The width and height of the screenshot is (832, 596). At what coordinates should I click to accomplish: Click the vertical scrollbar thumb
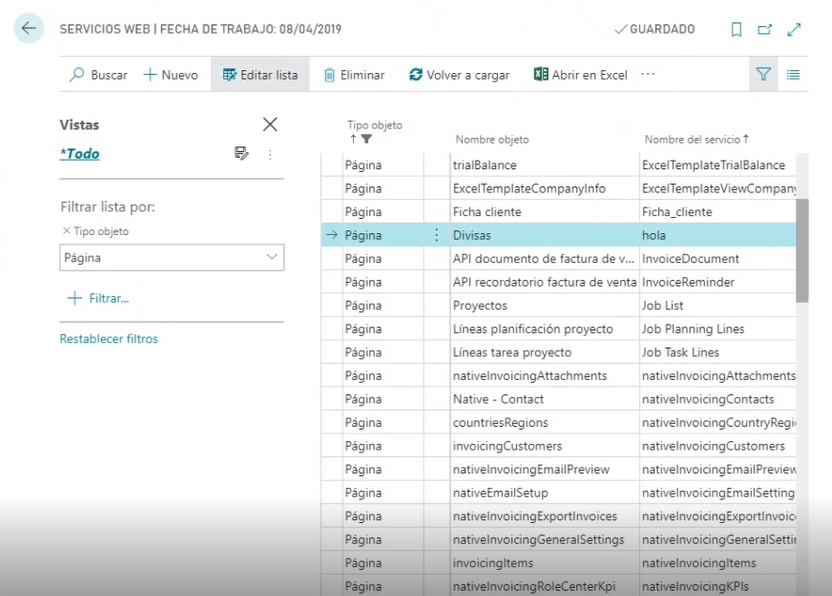(801, 250)
